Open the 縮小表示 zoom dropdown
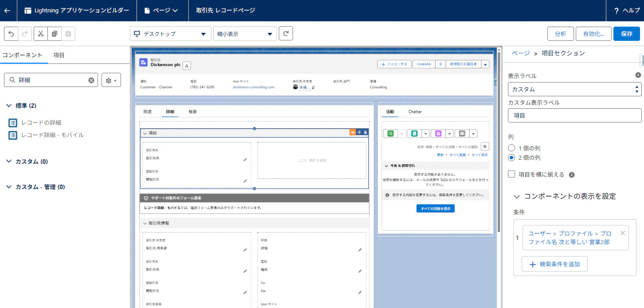This screenshot has width=644, height=308. (x=245, y=34)
